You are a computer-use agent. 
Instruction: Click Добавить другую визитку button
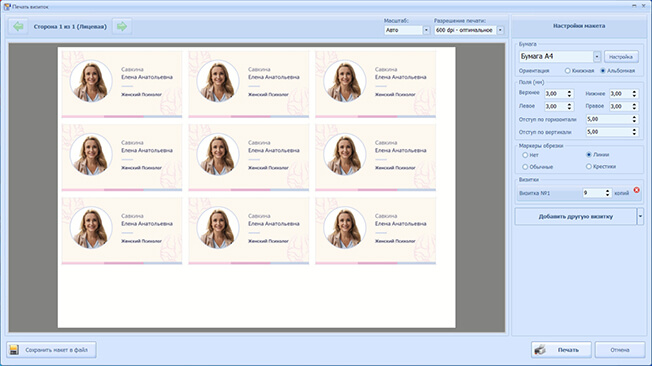[x=575, y=216]
